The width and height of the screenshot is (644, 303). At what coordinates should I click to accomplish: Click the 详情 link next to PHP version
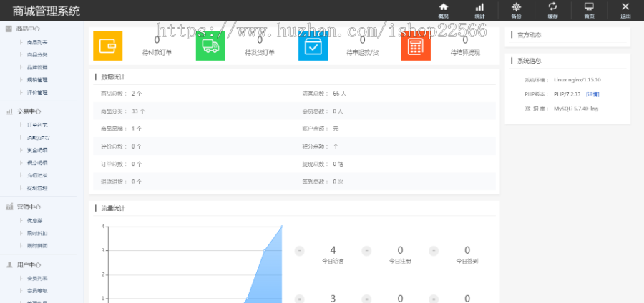592,94
